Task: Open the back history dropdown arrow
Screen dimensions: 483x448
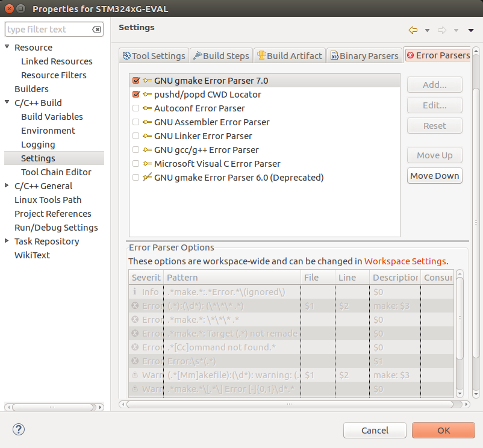Action: tap(427, 30)
